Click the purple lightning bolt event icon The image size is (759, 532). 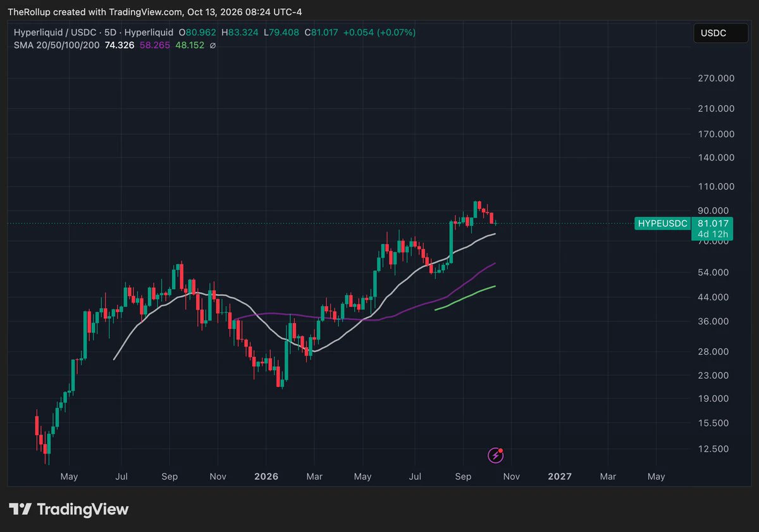point(496,455)
